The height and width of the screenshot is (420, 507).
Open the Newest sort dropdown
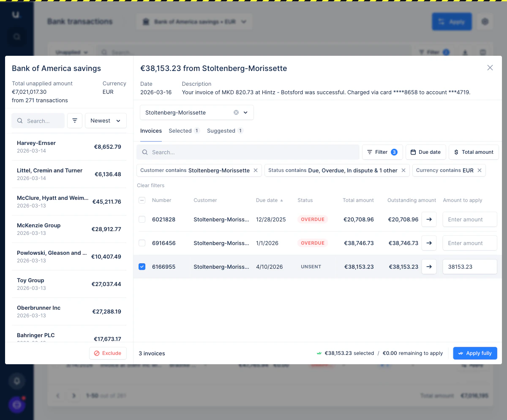106,120
